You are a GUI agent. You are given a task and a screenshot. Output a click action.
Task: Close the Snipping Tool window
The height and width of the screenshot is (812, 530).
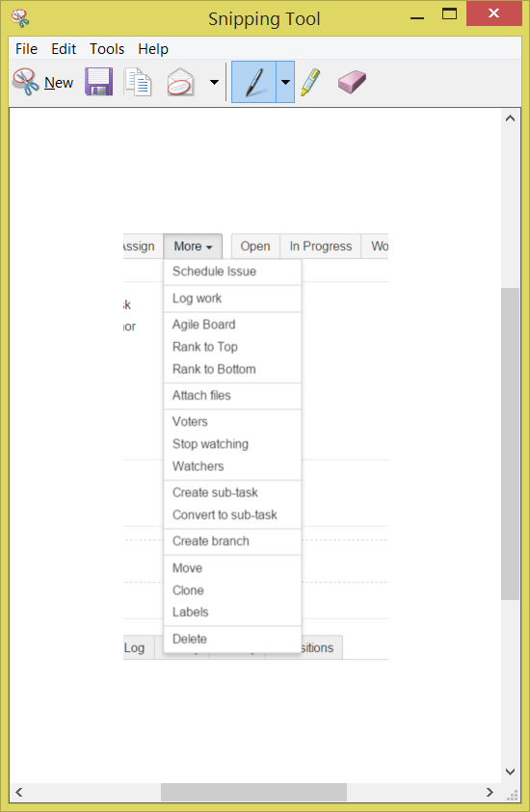[493, 13]
